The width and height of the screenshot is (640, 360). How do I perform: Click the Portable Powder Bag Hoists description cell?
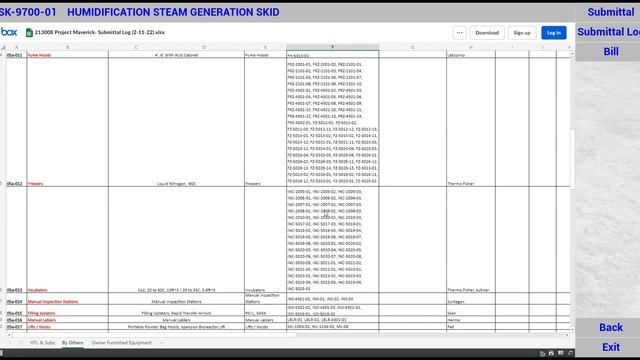pyautogui.click(x=176, y=327)
